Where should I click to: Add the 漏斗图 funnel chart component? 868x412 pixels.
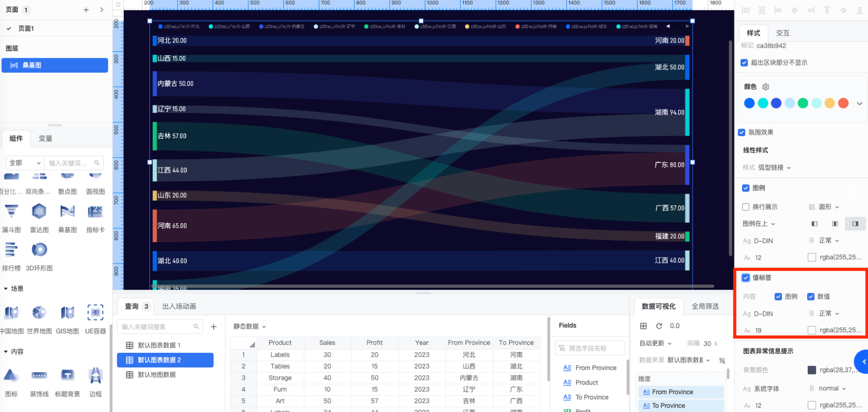point(11,218)
